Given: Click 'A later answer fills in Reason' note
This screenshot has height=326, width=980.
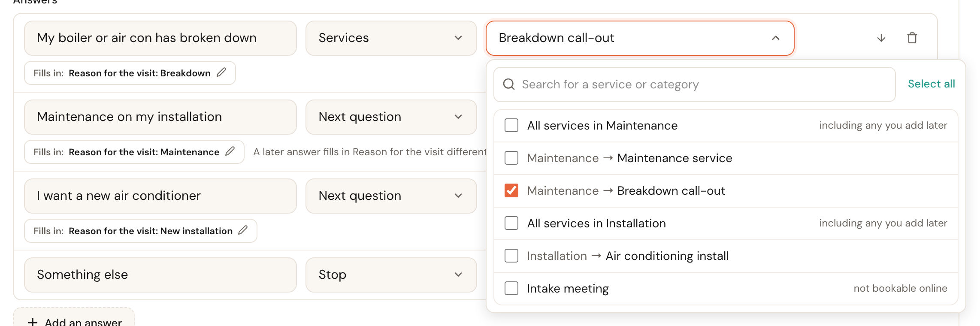Looking at the screenshot, I should (369, 152).
